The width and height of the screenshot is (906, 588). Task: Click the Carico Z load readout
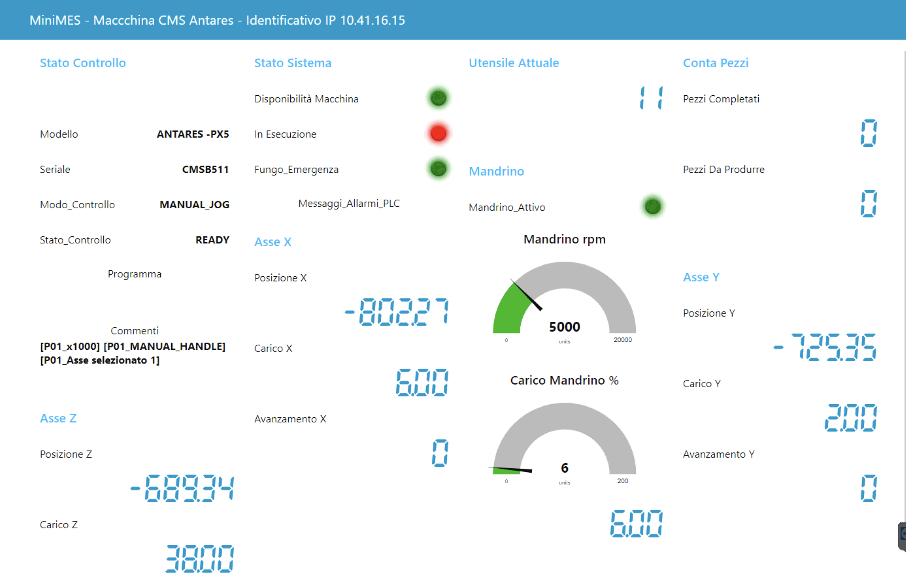(199, 559)
